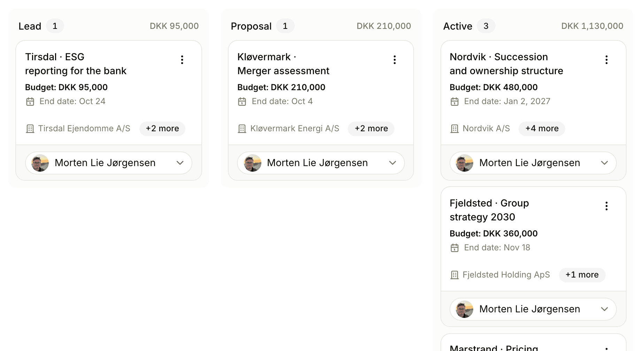Click the count badge 1 next to Lead
This screenshot has height=351, width=644.
click(55, 26)
